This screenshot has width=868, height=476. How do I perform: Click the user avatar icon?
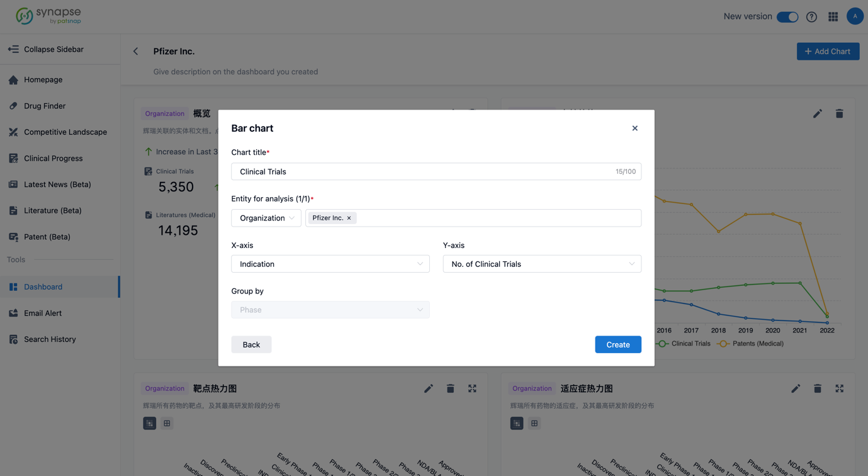coord(854,16)
